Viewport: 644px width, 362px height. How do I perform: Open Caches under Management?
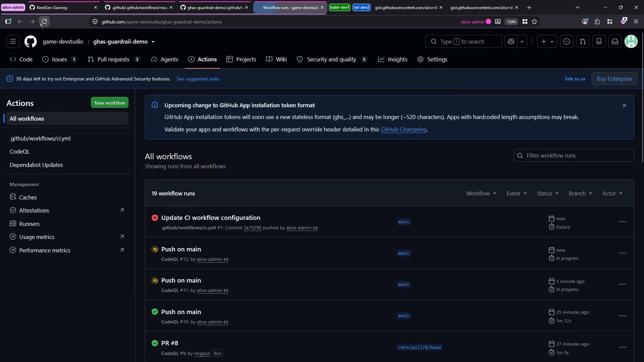[x=67, y=197]
